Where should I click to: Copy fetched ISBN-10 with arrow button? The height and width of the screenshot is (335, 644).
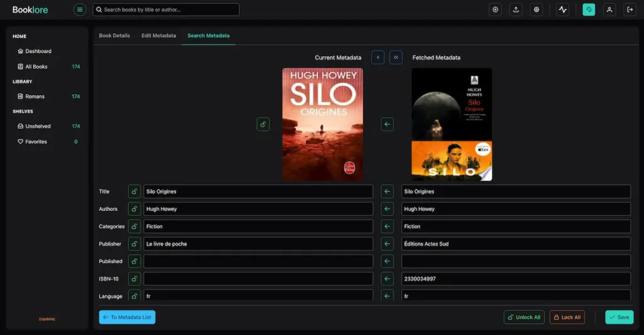(387, 279)
